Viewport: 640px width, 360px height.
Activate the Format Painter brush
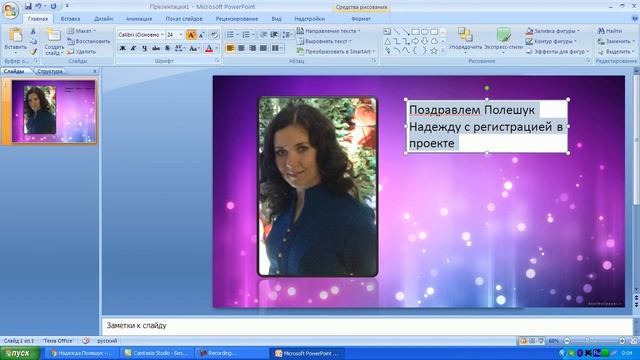point(33,51)
